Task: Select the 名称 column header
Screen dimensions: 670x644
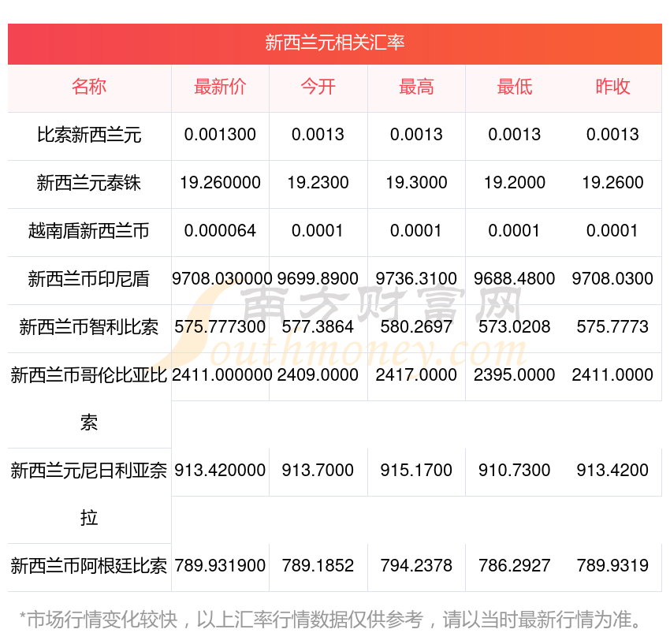Action: tap(89, 87)
